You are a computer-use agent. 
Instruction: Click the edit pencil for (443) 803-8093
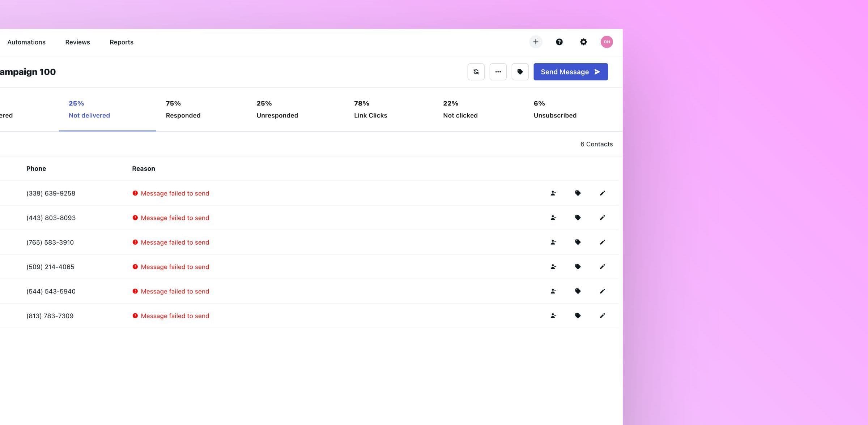[x=602, y=218]
